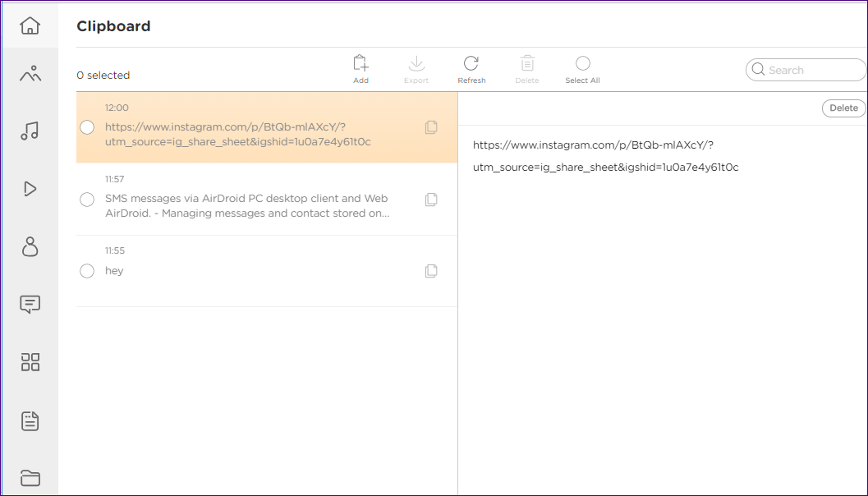Delete the entry shown in detail pane
The width and height of the screenshot is (868, 496).
coord(843,108)
